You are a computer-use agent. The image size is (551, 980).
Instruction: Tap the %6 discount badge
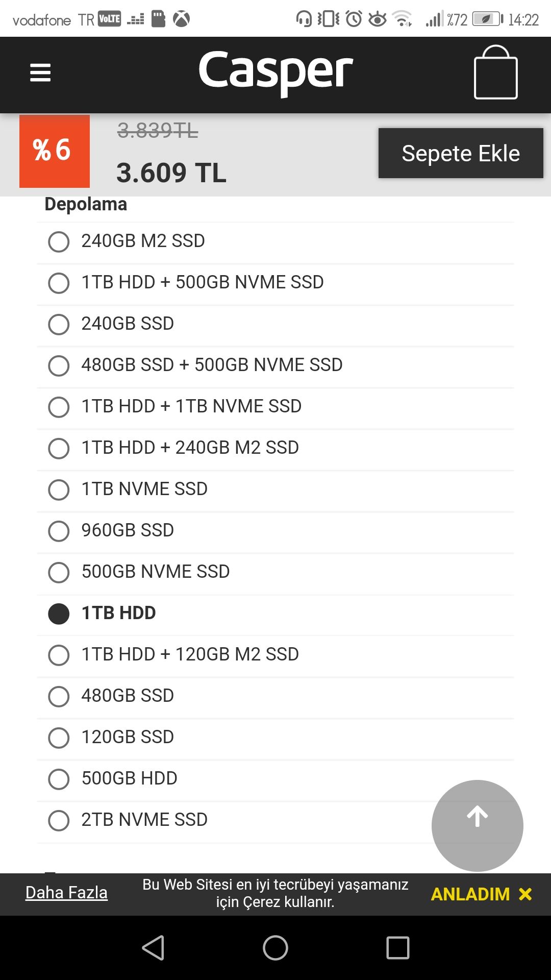55,151
